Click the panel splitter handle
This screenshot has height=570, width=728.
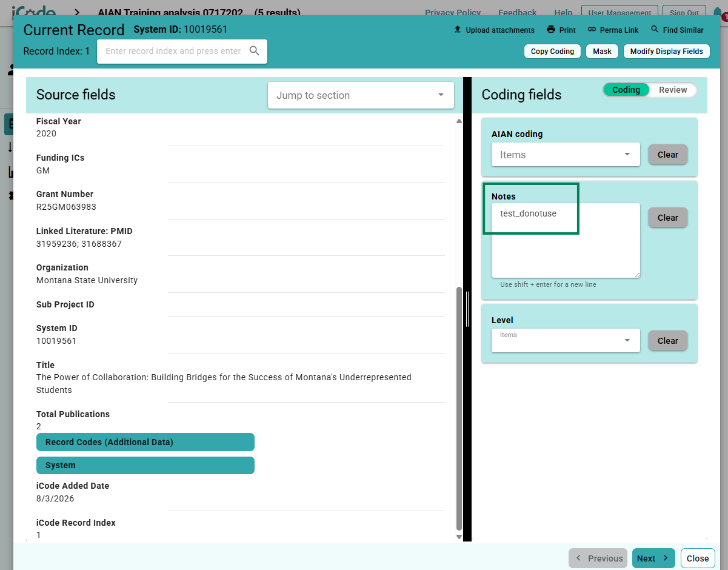[467, 309]
